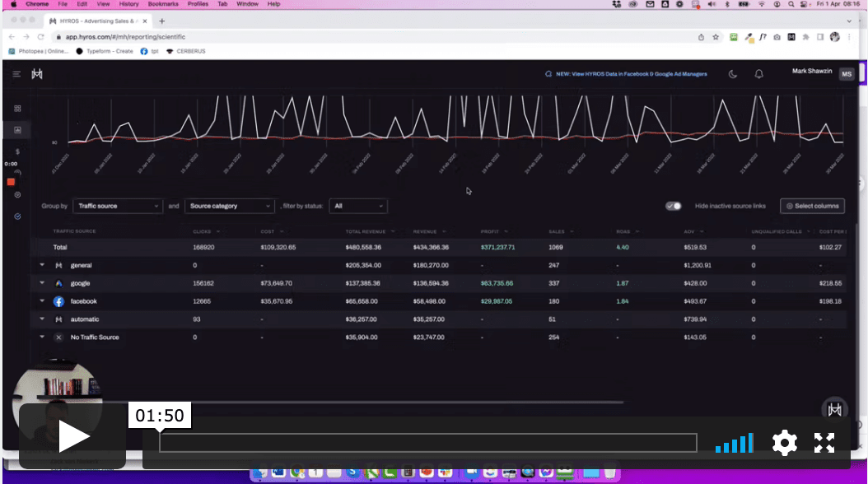Click the video settings gear icon
Image resolution: width=868 pixels, height=484 pixels.
(x=784, y=443)
